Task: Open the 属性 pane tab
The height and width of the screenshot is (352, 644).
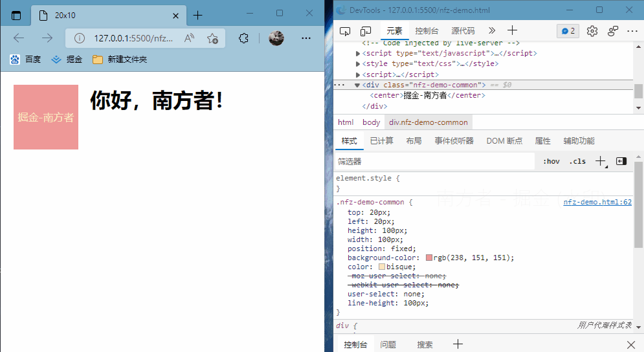Action: click(x=542, y=141)
